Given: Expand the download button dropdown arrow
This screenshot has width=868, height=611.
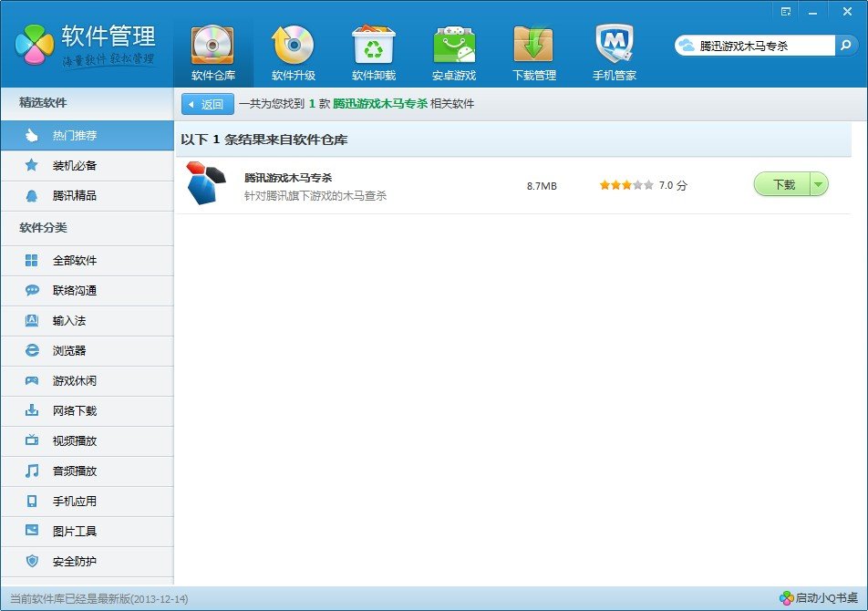Looking at the screenshot, I should point(818,185).
